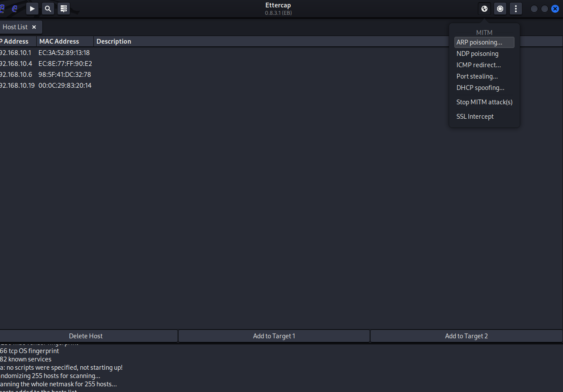Select the IP cell ending in 10.19
This screenshot has width=563, height=392.
point(17,86)
